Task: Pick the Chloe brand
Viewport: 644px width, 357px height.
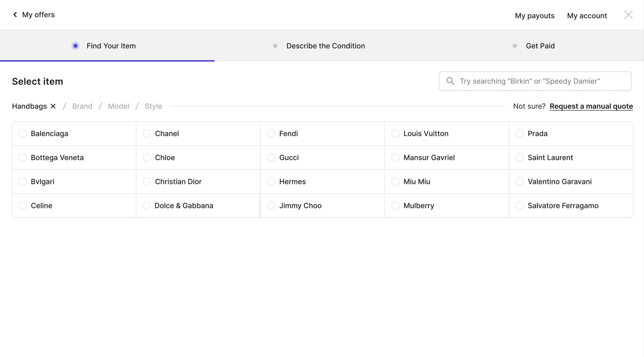Action: click(x=198, y=158)
